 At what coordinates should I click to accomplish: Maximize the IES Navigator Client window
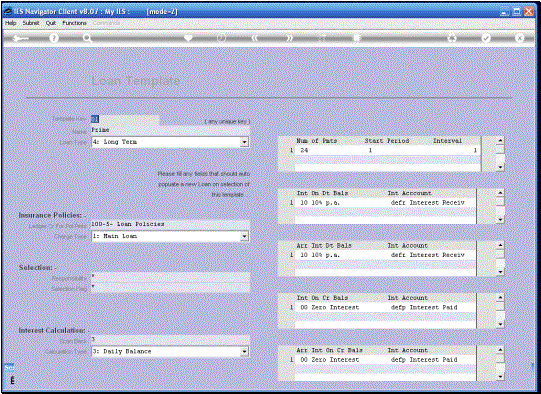[517, 12]
